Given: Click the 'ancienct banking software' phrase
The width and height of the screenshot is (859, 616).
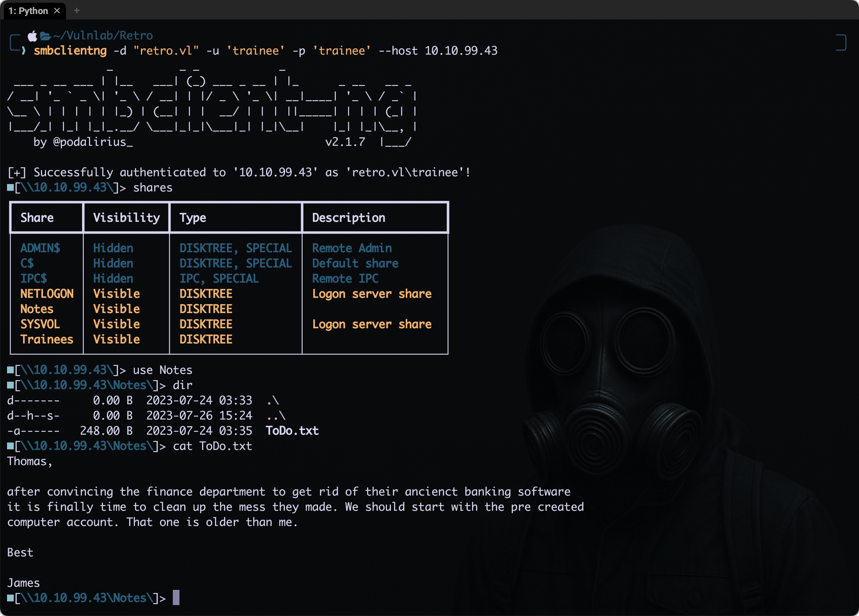Looking at the screenshot, I should (x=488, y=492).
